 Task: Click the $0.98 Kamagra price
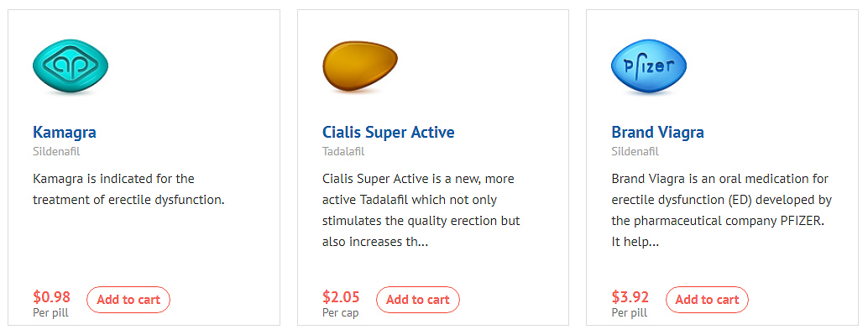[51, 296]
